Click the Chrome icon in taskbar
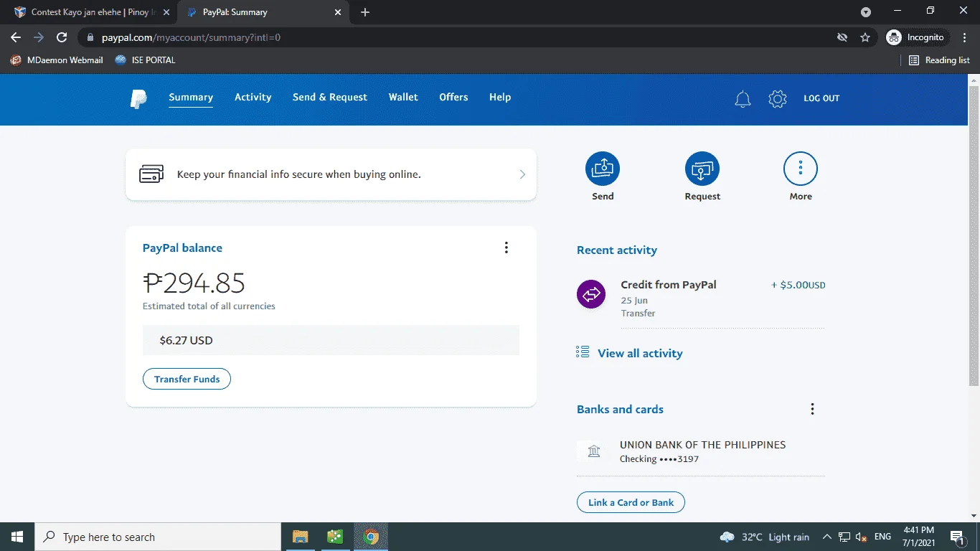Screen dimensions: 980x551 click(370, 537)
